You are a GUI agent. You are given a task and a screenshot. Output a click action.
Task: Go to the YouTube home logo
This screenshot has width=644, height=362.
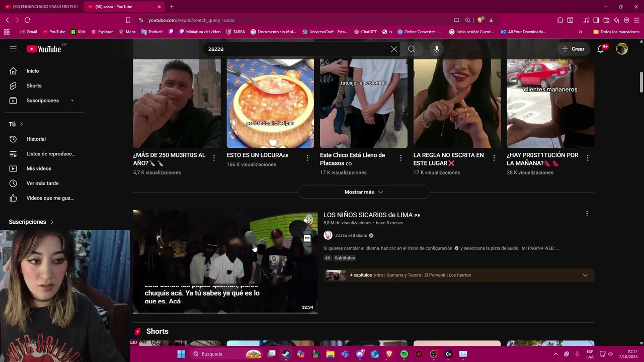pos(44,49)
